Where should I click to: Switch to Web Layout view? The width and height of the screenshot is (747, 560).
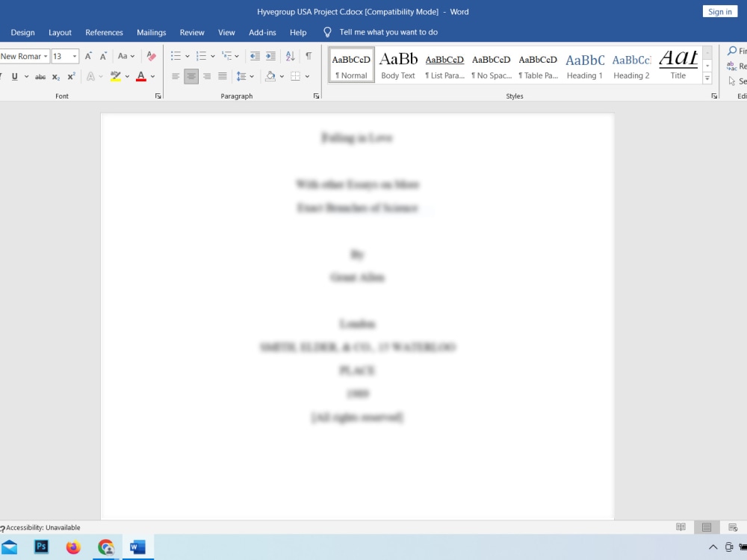pyautogui.click(x=733, y=527)
